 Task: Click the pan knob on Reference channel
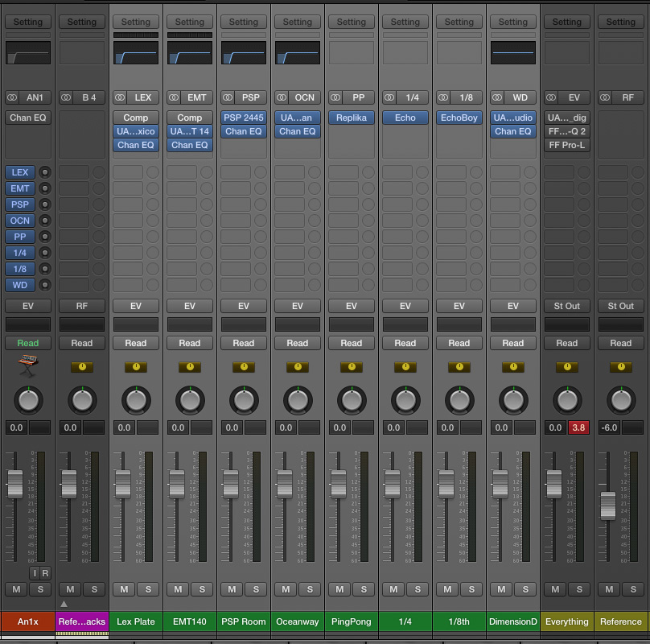pos(621,400)
